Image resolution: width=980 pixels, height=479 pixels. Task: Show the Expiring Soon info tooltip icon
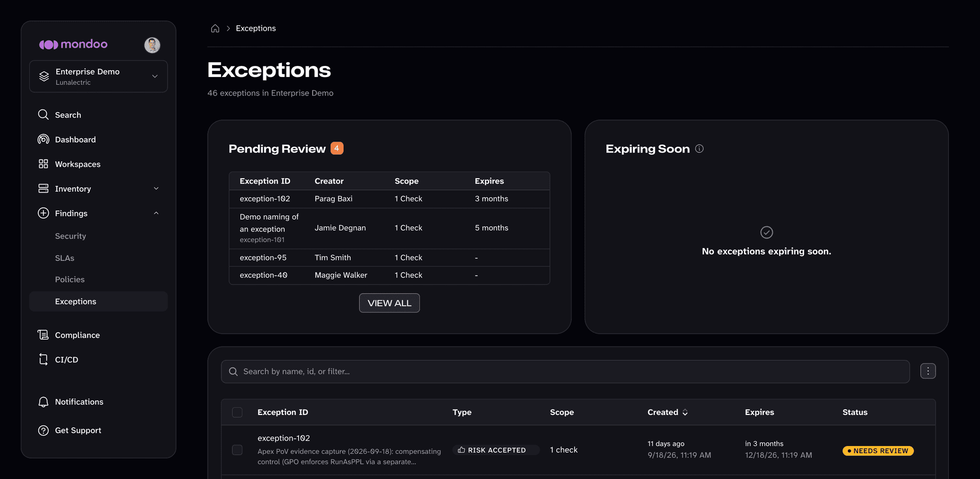tap(699, 149)
